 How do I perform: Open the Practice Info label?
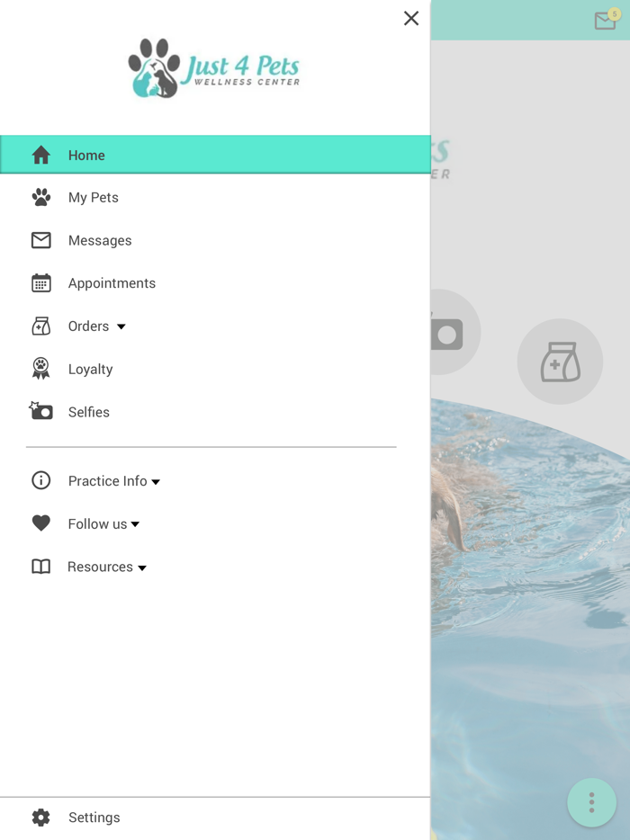pyautogui.click(x=107, y=481)
